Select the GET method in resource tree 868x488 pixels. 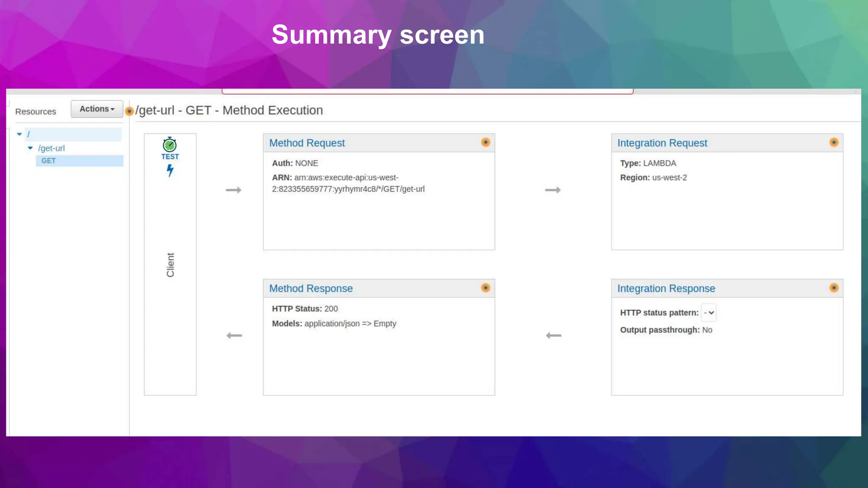[x=79, y=161]
